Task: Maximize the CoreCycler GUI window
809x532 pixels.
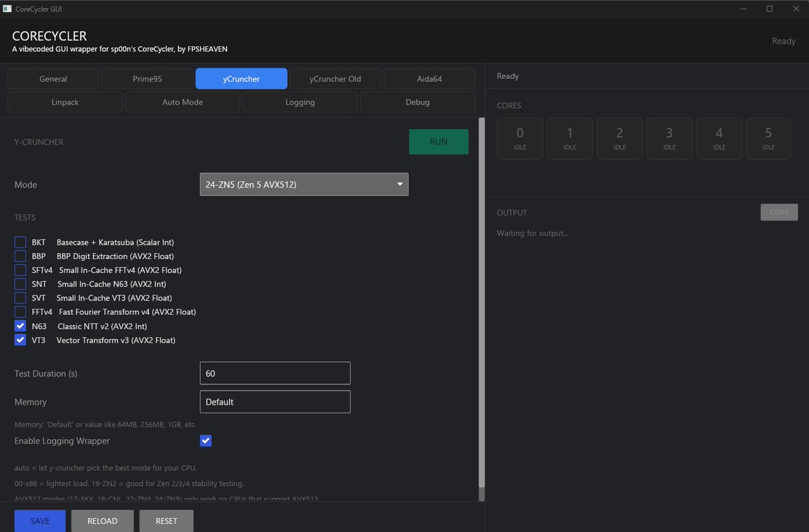Action: (769, 9)
